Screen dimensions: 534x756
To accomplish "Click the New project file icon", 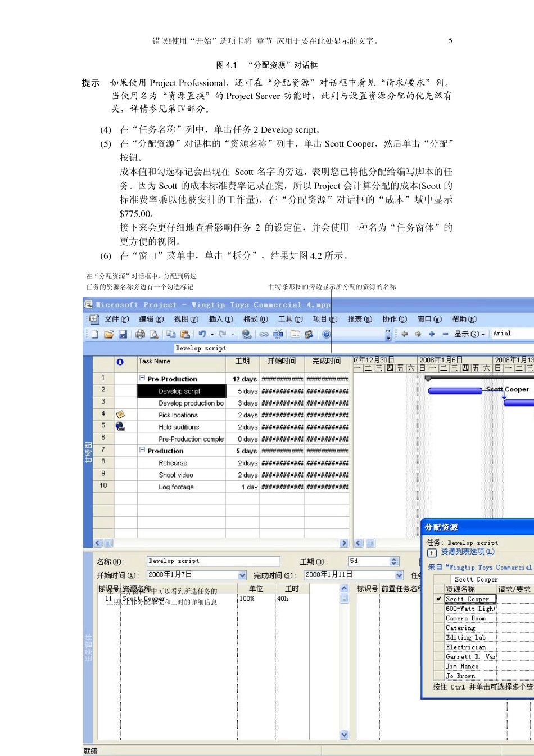I will coord(95,334).
